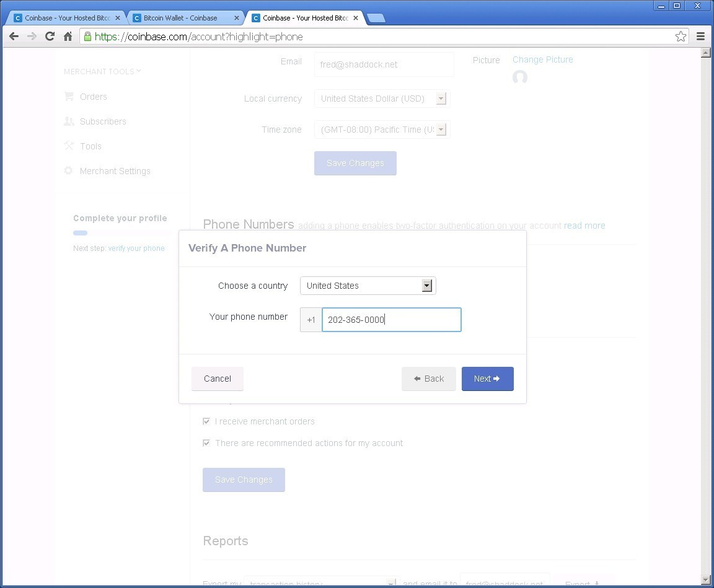Click the 'Complete your profile' text
Image resolution: width=714 pixels, height=588 pixels.
coord(120,218)
